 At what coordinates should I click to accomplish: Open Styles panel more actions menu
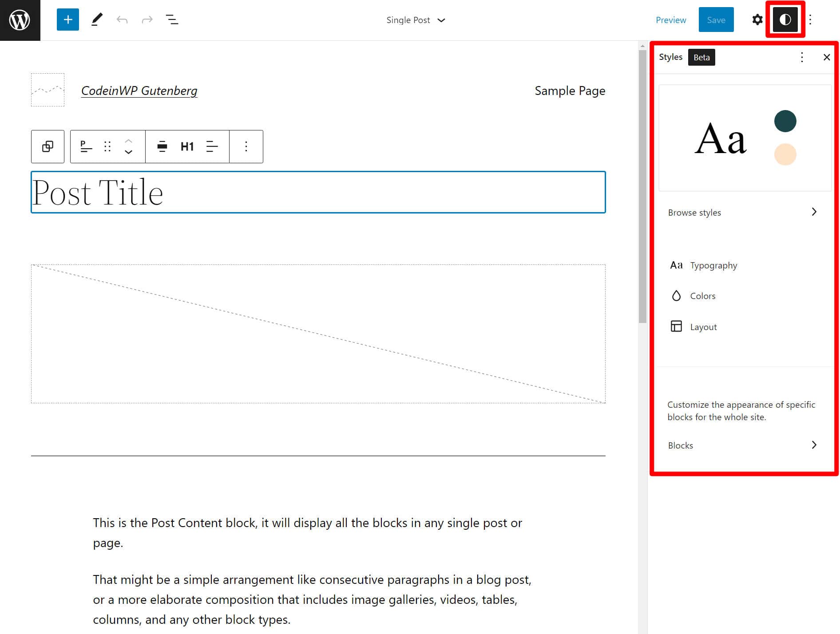802,57
